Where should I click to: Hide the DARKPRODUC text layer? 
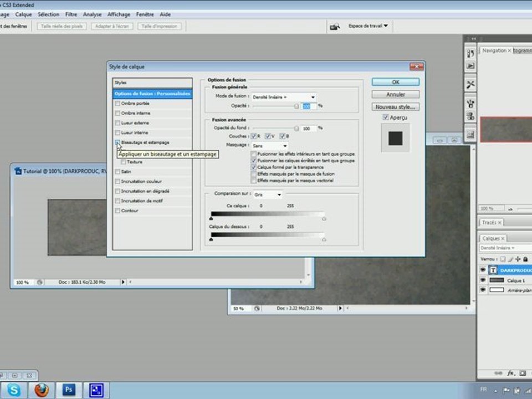point(483,270)
